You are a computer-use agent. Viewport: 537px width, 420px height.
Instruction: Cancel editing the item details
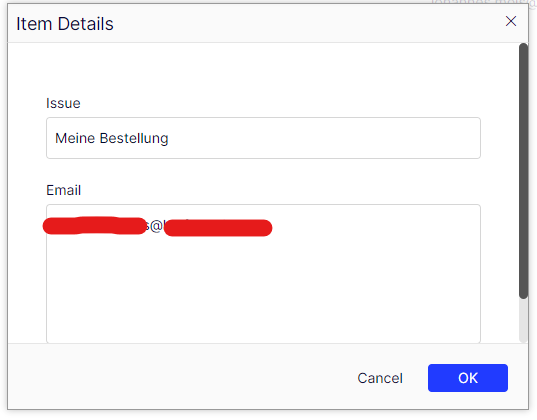380,378
